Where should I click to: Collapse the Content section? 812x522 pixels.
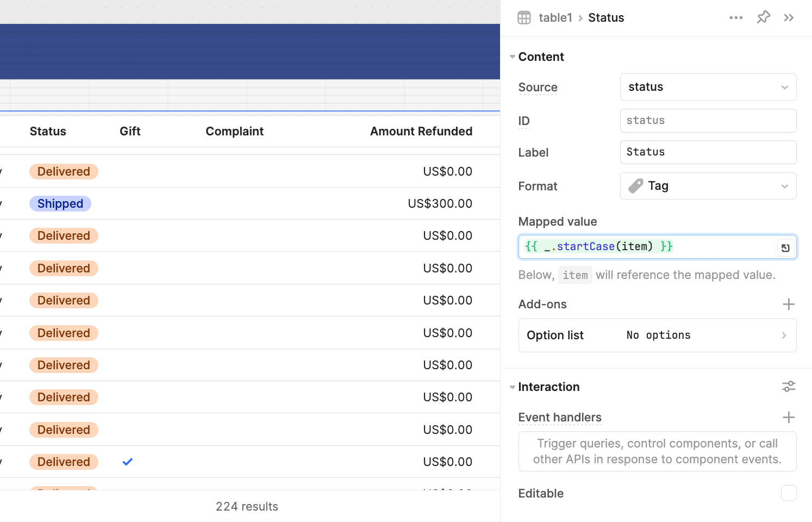[513, 57]
